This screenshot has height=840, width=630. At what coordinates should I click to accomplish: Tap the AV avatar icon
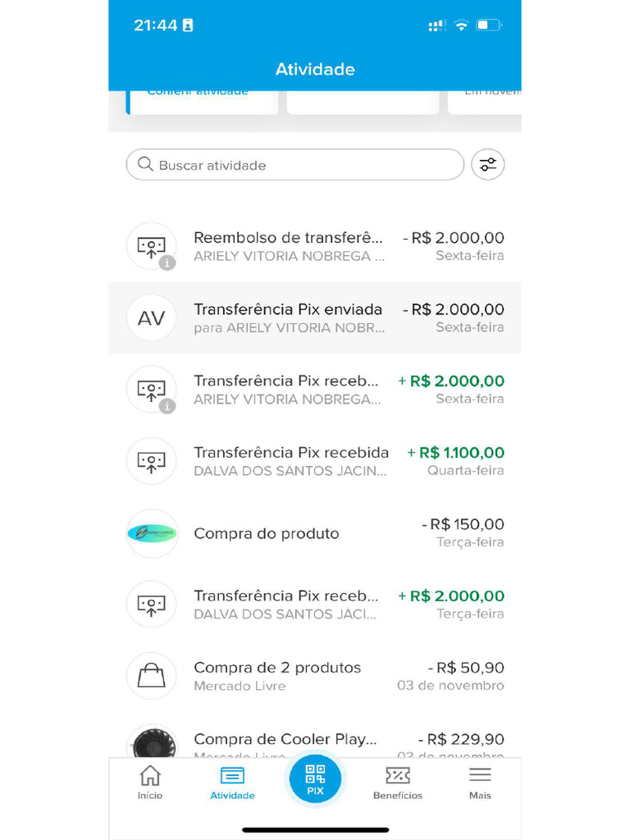point(152,318)
